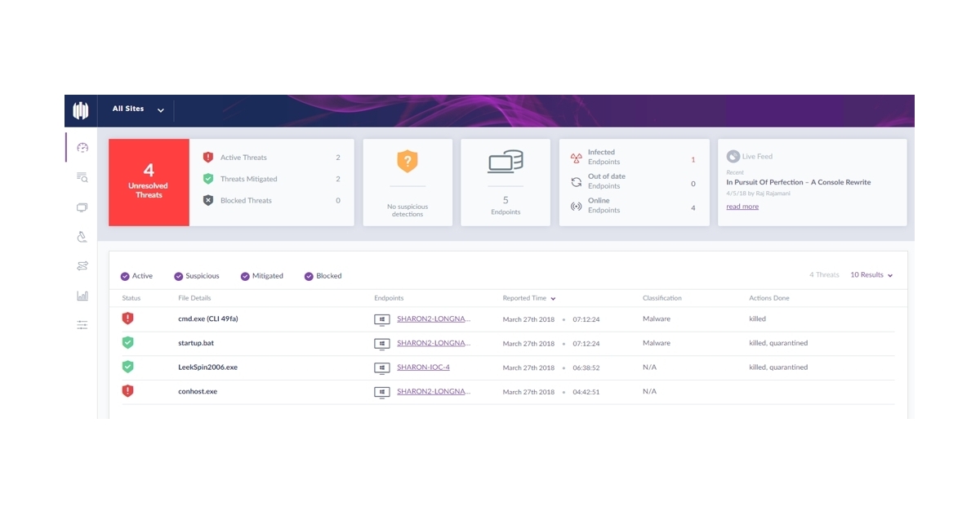
Task: Open the Dashboard gauge icon in sidebar
Action: [81, 148]
